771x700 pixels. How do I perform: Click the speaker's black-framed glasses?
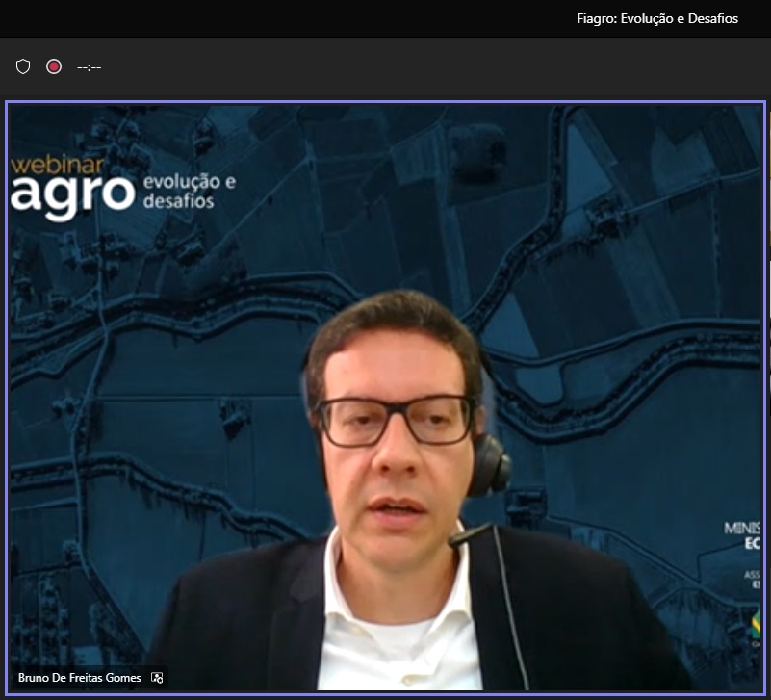coord(396,420)
